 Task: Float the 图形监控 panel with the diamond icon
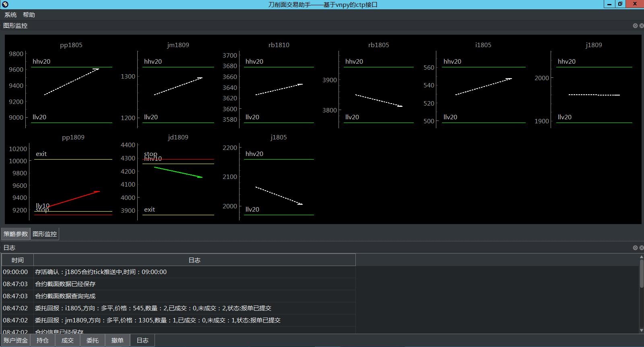635,26
